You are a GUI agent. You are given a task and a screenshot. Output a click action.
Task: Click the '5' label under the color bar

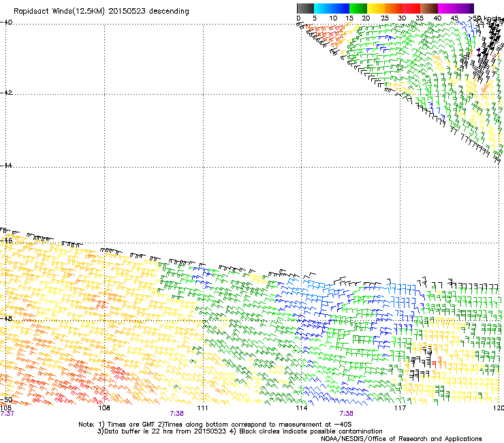click(315, 18)
